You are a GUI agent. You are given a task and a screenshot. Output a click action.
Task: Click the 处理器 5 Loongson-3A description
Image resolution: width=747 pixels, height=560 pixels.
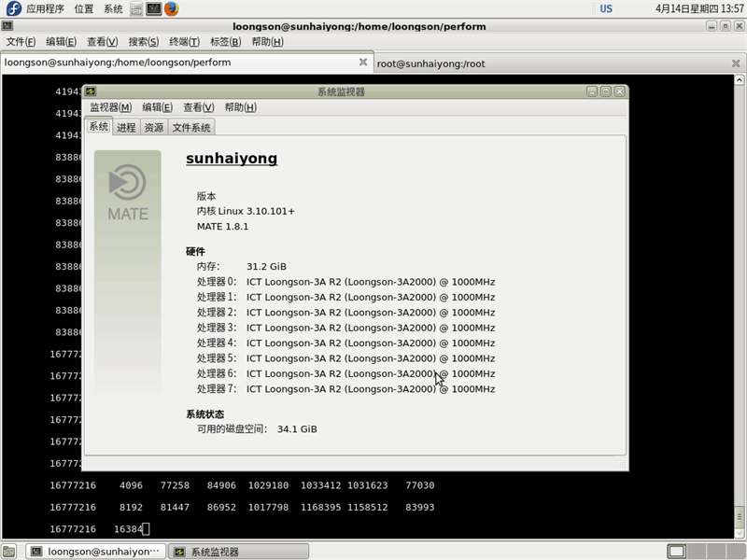coord(371,358)
